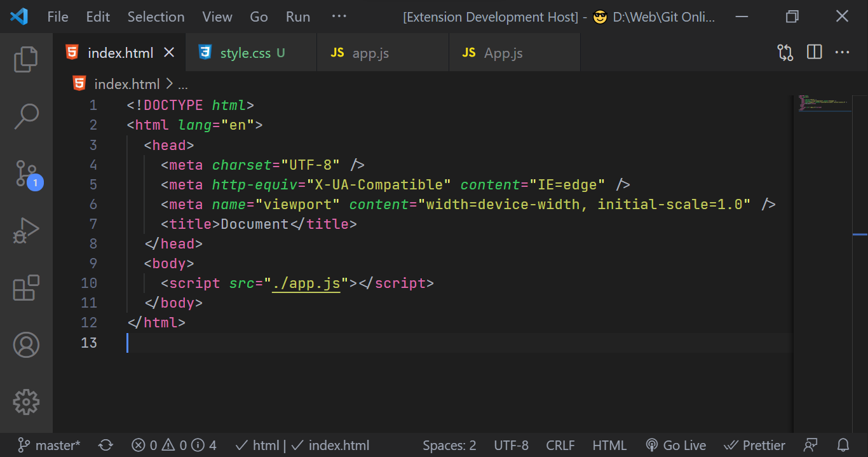Open the File menu
Image resolution: width=868 pixels, height=457 pixels.
pos(58,17)
